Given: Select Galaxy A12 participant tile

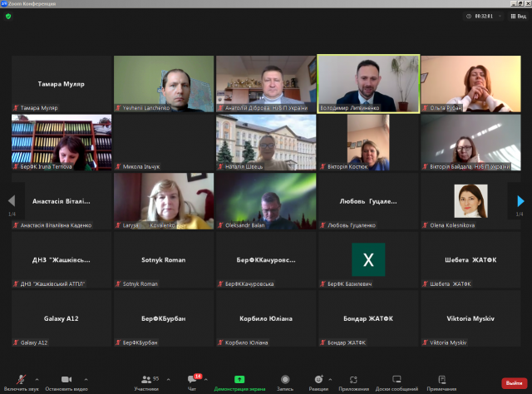Looking at the screenshot, I should pyautogui.click(x=62, y=318).
